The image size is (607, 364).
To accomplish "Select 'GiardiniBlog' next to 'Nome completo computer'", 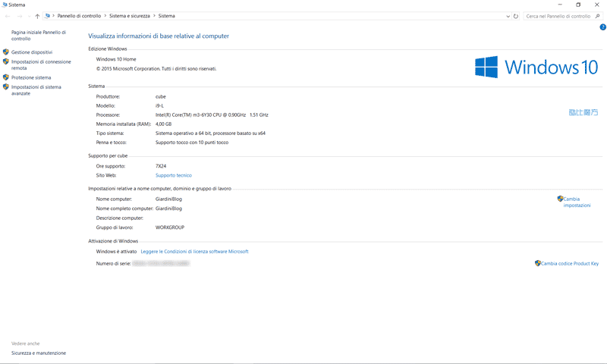I will (168, 209).
